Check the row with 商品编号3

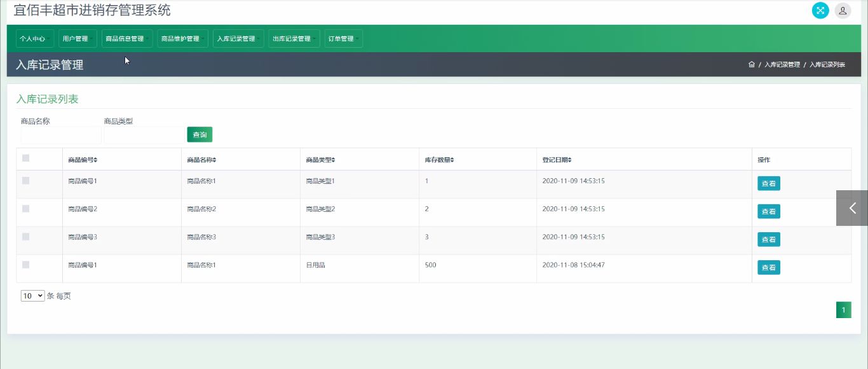pyautogui.click(x=25, y=237)
